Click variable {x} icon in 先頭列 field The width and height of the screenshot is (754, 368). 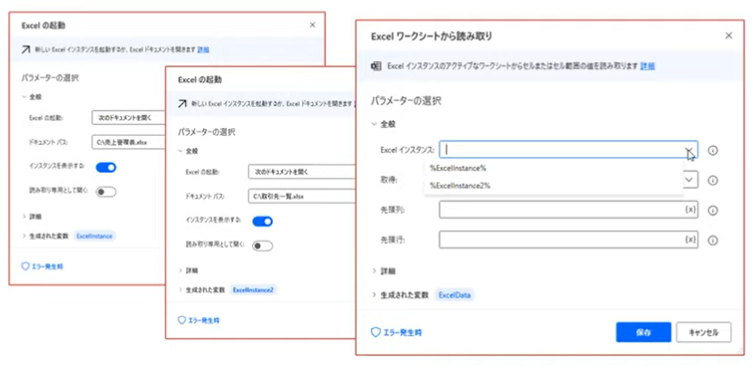pyautogui.click(x=690, y=210)
